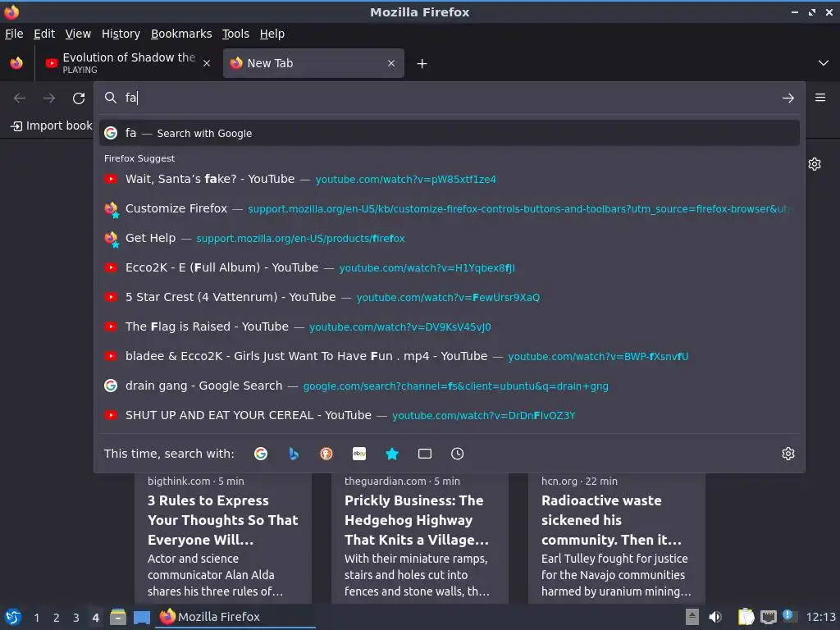
Task: Click the magnifier icon in the URL bar
Action: click(111, 98)
